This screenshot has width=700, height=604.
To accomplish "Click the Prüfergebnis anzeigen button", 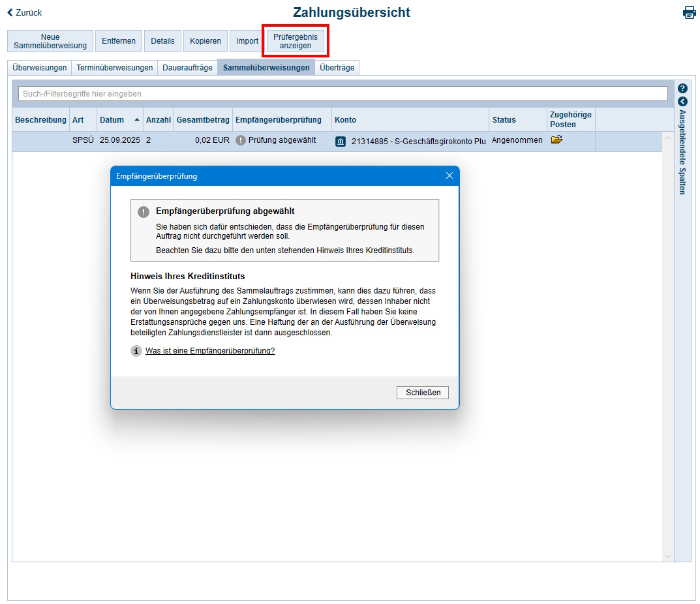I will point(295,41).
